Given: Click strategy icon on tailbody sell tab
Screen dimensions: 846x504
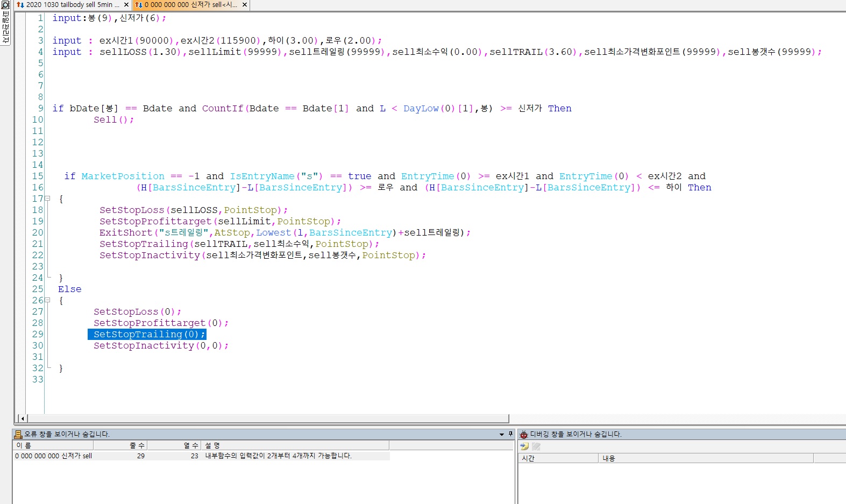Looking at the screenshot, I should pos(20,5).
